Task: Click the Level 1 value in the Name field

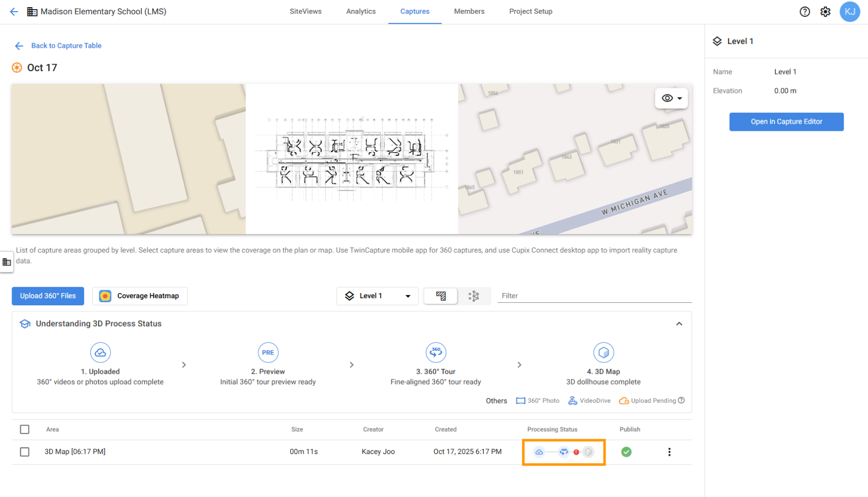Action: pyautogui.click(x=785, y=72)
